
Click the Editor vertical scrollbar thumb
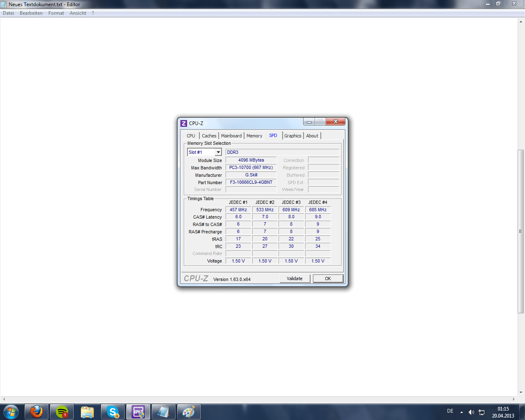pyautogui.click(x=521, y=231)
